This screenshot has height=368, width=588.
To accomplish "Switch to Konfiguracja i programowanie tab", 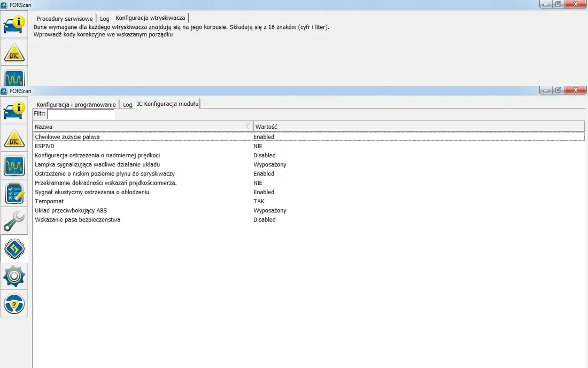I will coord(76,105).
